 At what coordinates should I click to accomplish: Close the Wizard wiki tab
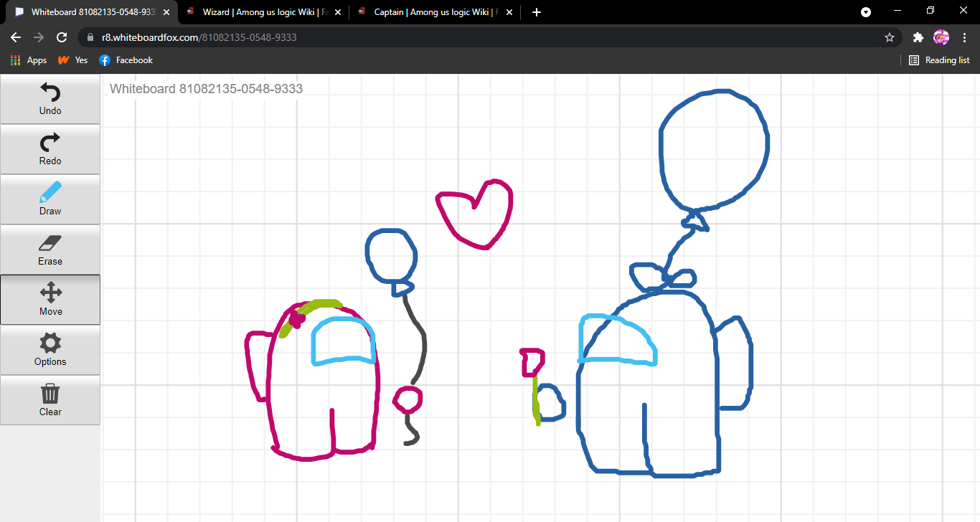coord(337,12)
